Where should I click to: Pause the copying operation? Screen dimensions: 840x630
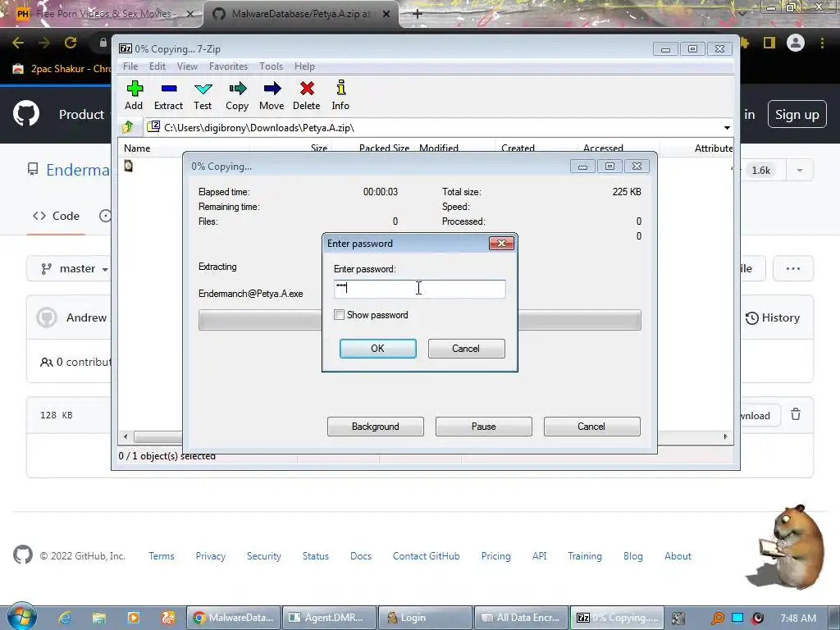pos(484,427)
